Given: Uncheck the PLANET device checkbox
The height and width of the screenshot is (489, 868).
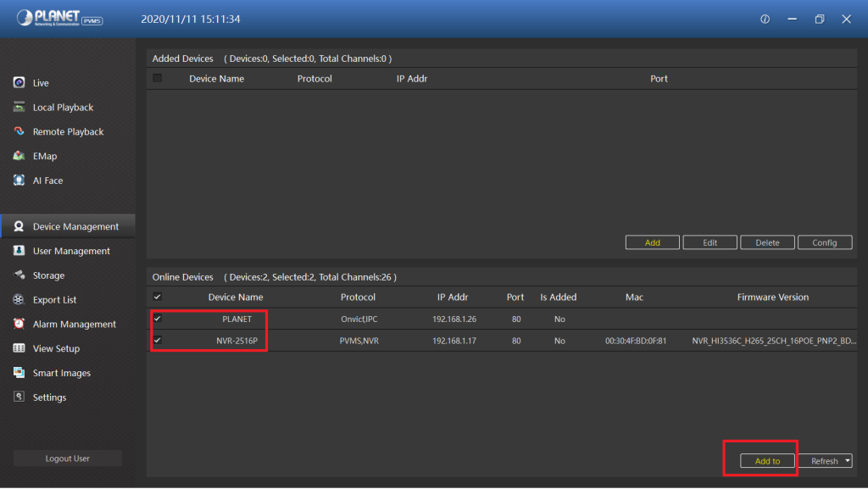Looking at the screenshot, I should (157, 318).
